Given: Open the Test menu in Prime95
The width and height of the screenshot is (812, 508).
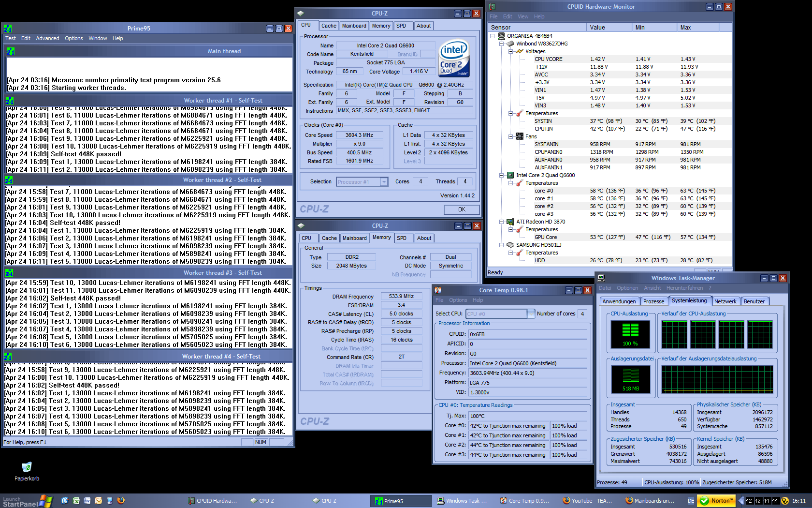Looking at the screenshot, I should (11, 38).
